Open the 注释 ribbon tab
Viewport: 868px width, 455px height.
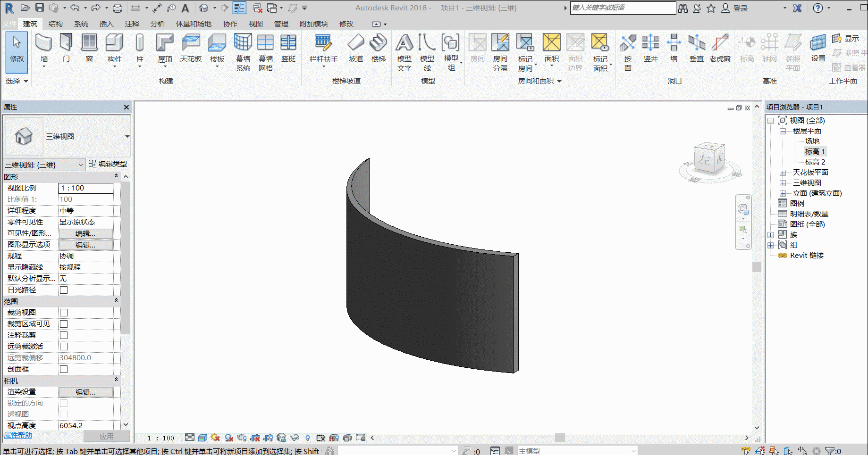(x=132, y=24)
